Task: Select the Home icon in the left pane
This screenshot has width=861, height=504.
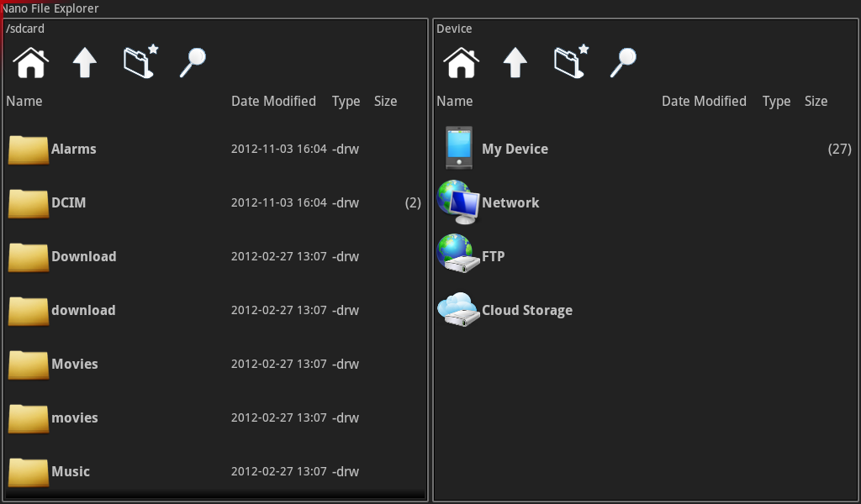Action: click(30, 62)
